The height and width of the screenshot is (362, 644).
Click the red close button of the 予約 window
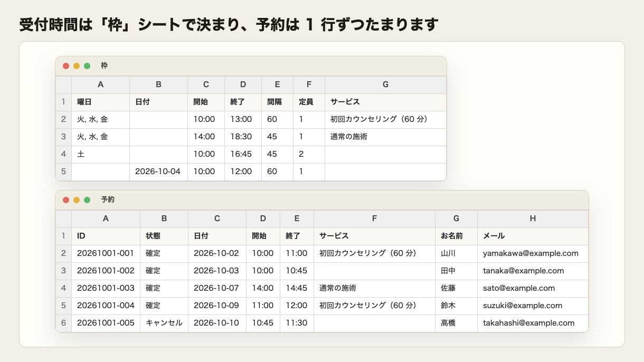click(66, 200)
